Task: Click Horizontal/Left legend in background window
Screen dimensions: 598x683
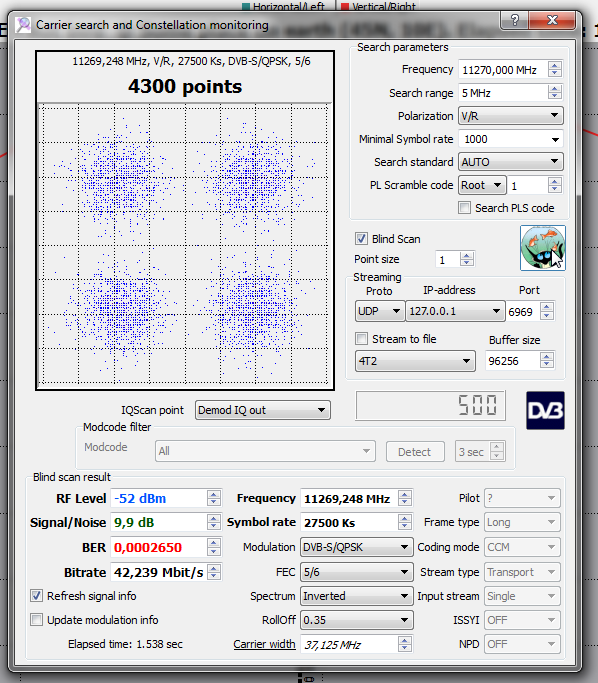Action: pos(284,6)
